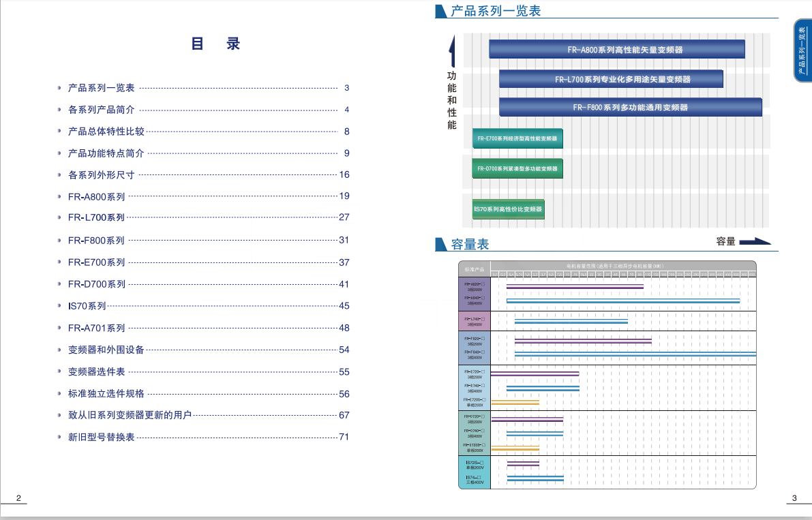
Task: Click the 电机容量范围 table header
Action: point(615,266)
